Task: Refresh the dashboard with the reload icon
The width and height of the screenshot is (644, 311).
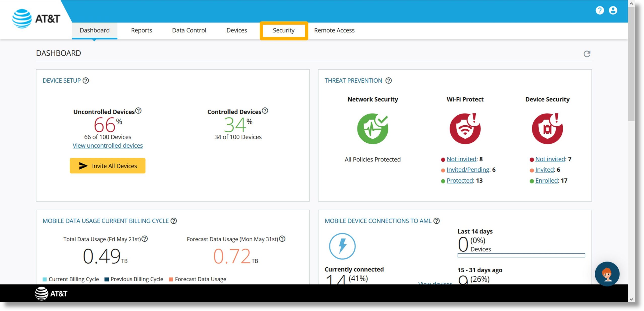Action: point(587,54)
